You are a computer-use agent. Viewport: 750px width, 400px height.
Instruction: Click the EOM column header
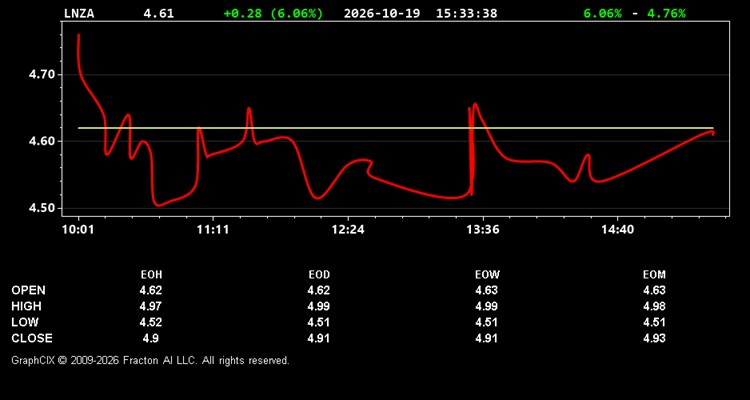654,275
